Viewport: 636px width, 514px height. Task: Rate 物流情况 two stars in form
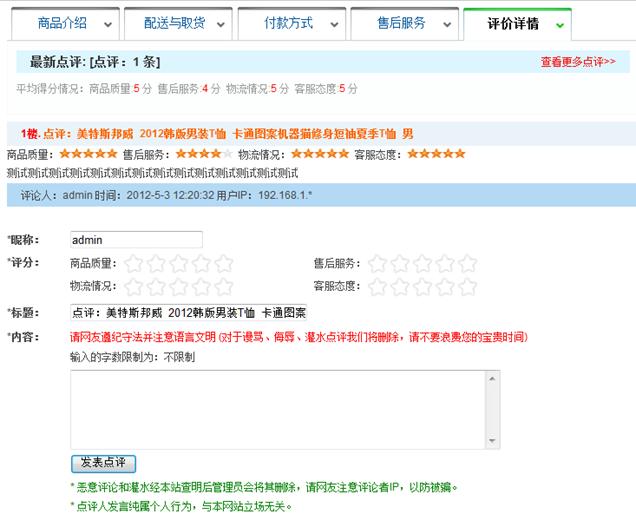pos(156,287)
